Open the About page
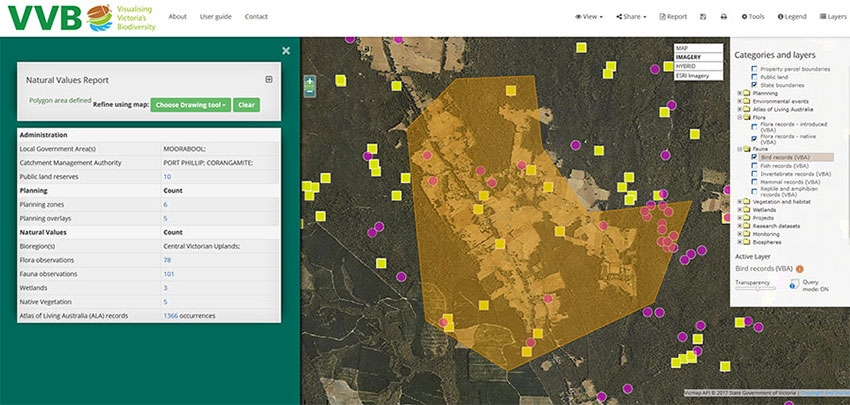Screen dimensions: 850x405 tap(177, 17)
